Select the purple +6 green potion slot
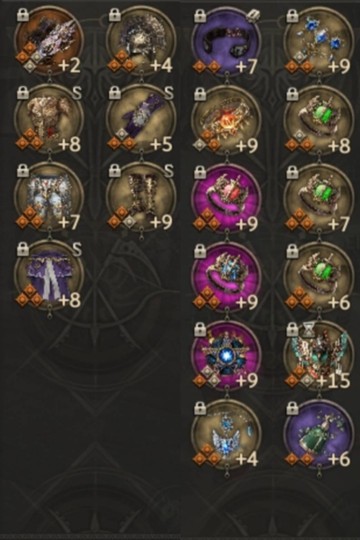 click(x=319, y=433)
